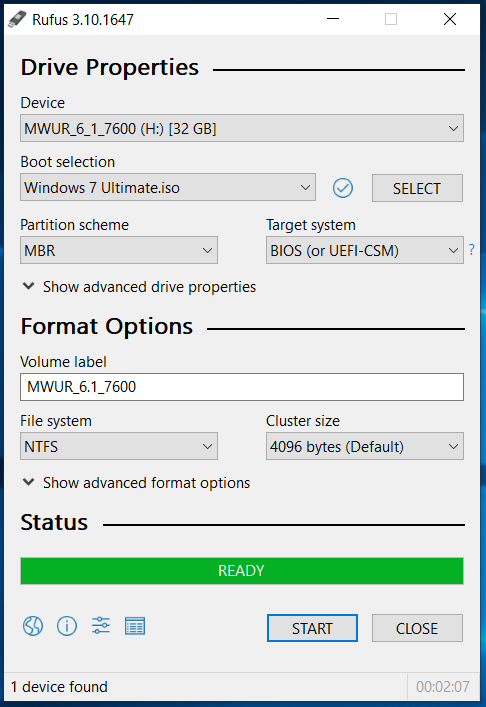Open the Target system dropdown

coord(365,250)
